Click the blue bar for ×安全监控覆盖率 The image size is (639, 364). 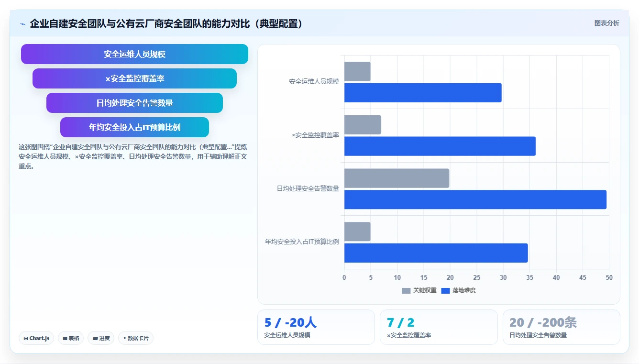pyautogui.click(x=440, y=146)
